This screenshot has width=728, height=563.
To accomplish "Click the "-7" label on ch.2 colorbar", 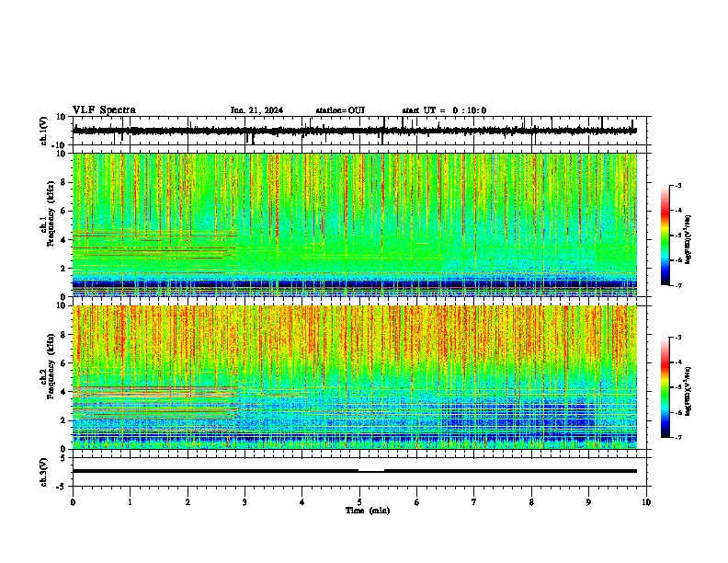I will tap(677, 437).
